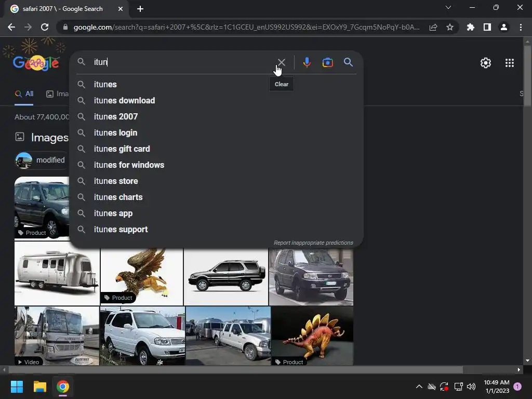Viewport: 532px width, 399px height.
Task: Open the taskbar clock and date
Action: coord(496,387)
